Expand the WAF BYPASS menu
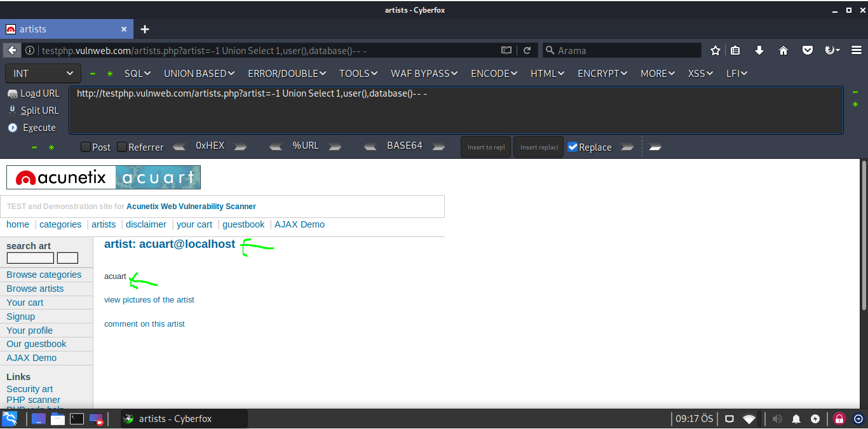868x429 pixels. [x=424, y=74]
